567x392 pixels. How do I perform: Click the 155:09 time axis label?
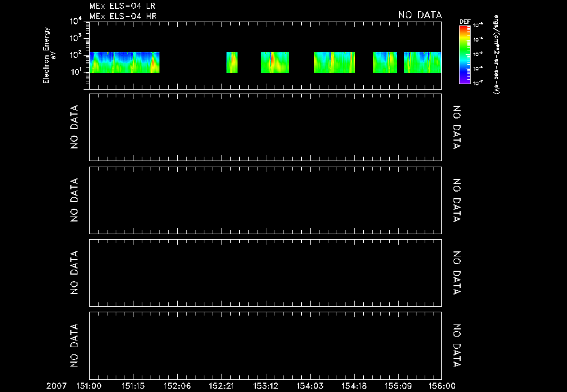click(398, 386)
